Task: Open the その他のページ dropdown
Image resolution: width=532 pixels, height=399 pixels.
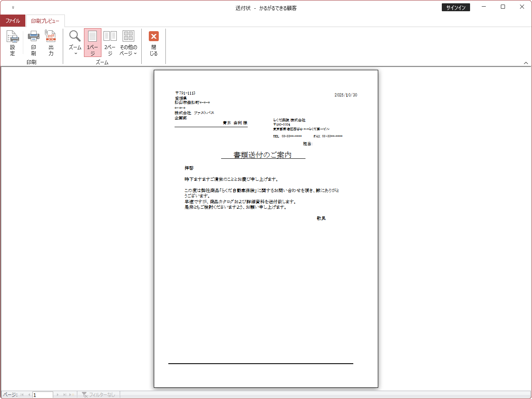Action: click(128, 43)
